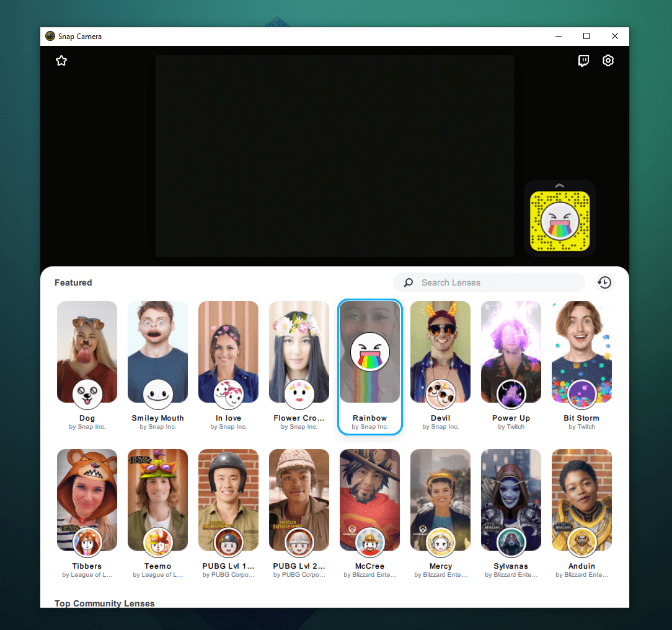Click into the Search Lenses field
This screenshot has height=630, width=672.
coord(489,282)
